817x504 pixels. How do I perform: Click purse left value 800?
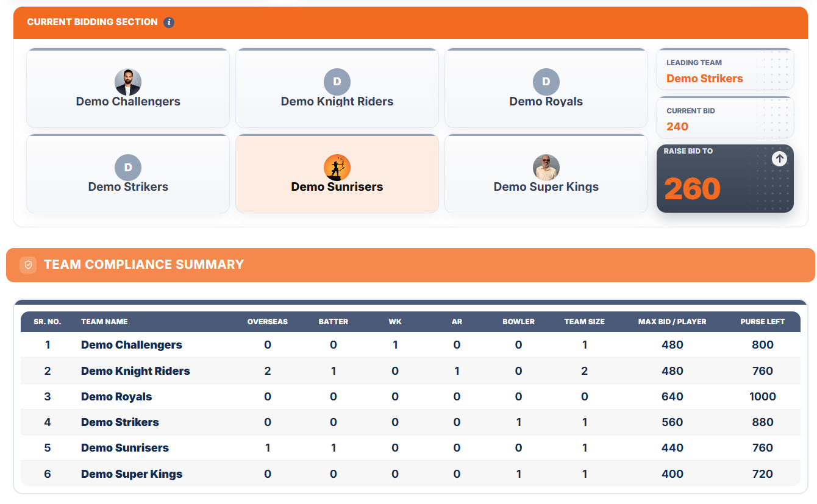pos(763,345)
